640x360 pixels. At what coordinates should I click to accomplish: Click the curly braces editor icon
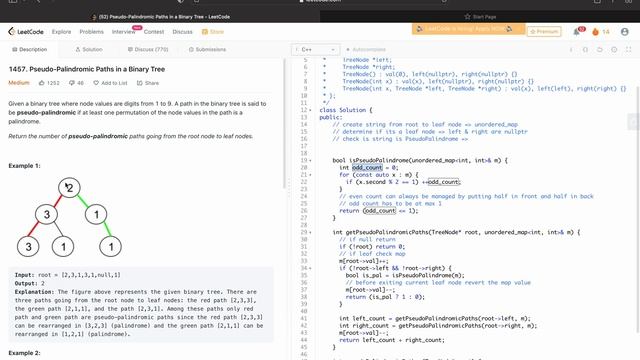[x=585, y=49]
